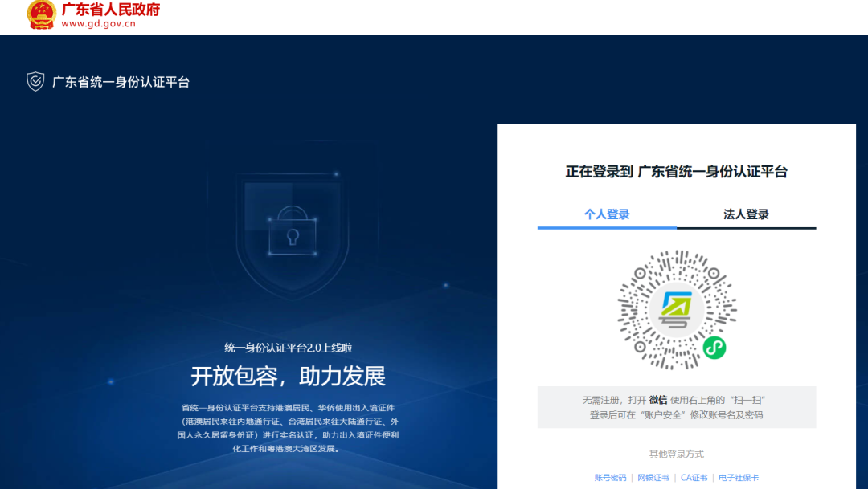Click the national emblem icon in header
This screenshot has height=489, width=868.
coord(41,15)
